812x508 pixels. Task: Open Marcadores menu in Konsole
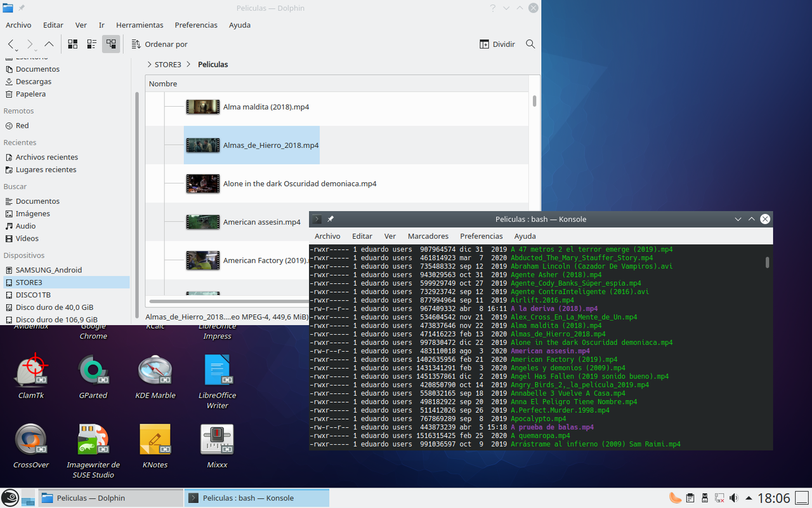click(x=428, y=236)
